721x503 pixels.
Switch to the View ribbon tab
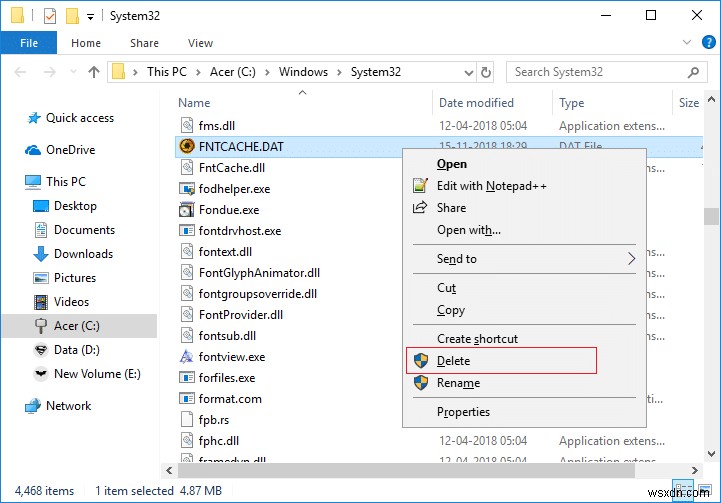point(200,43)
